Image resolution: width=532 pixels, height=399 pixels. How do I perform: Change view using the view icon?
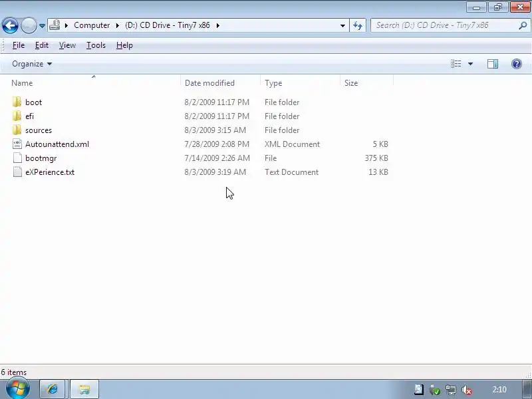(x=456, y=64)
